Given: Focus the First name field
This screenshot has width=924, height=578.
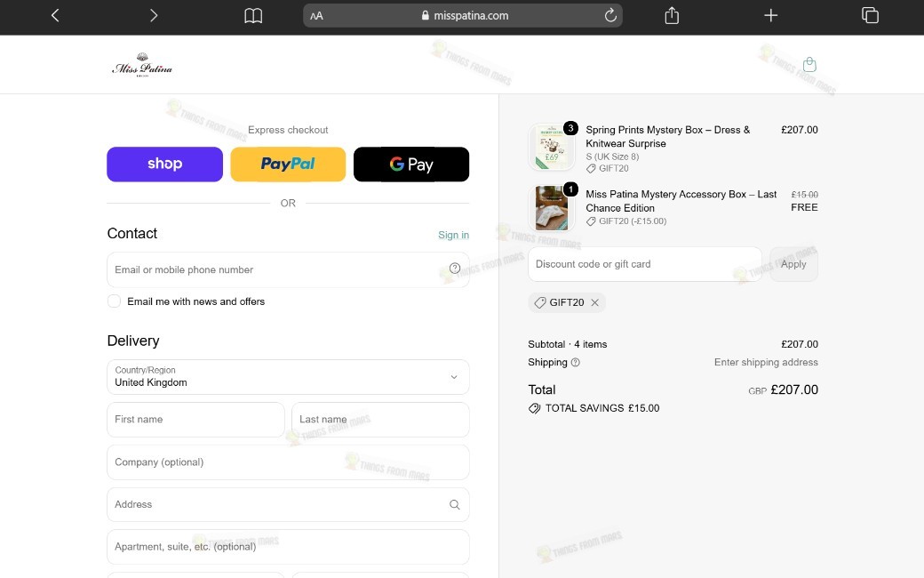Looking at the screenshot, I should coord(195,420).
